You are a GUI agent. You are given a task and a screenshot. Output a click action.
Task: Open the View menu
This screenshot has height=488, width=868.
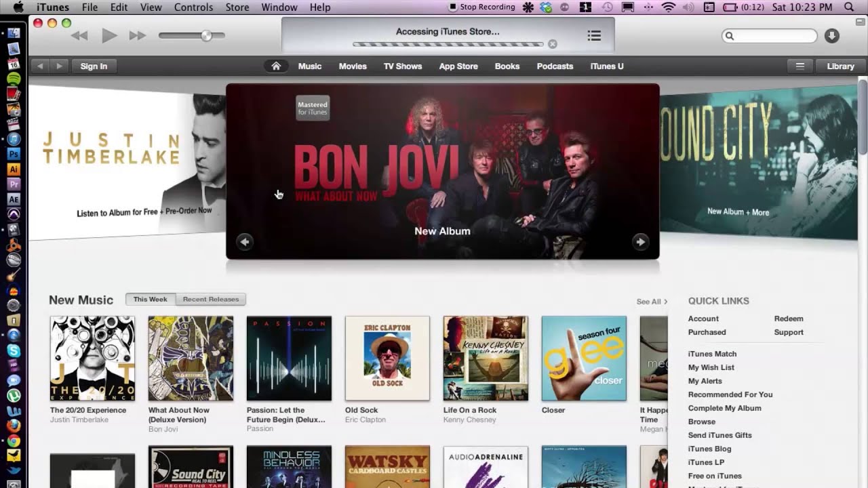(x=151, y=7)
